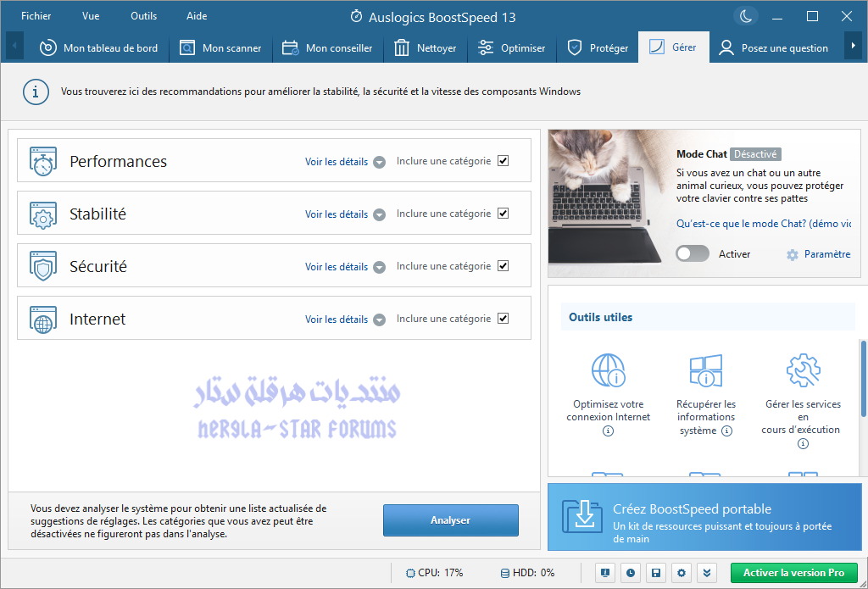Click the Performances stopwatch icon

[x=43, y=162]
